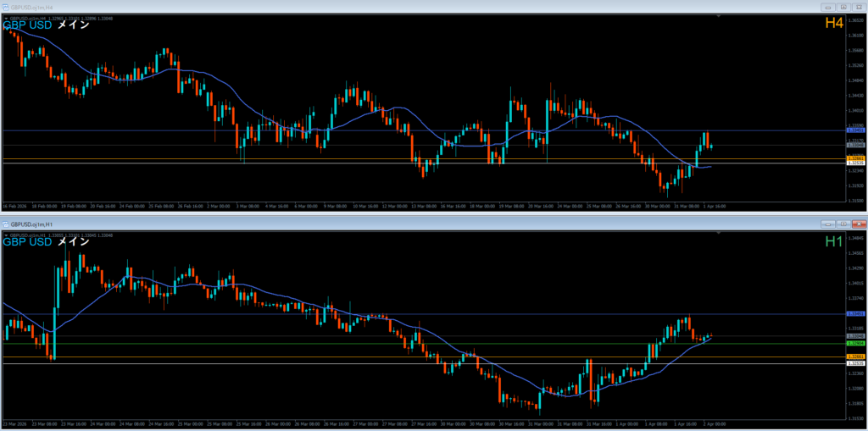Minimize the GBPUSD H1 chart window
The width and height of the screenshot is (868, 431).
[829, 224]
